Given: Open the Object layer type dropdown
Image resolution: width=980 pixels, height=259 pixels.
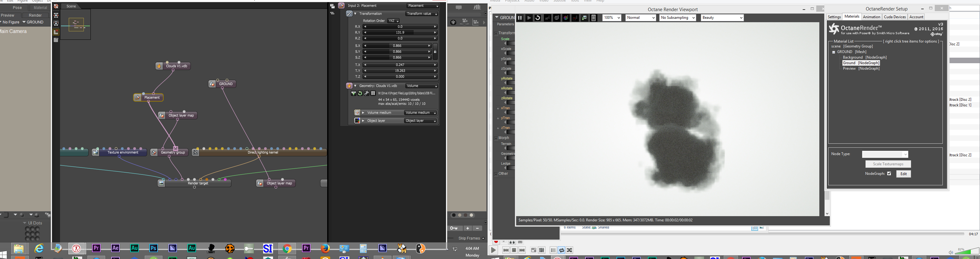Looking at the screenshot, I should [420, 121].
